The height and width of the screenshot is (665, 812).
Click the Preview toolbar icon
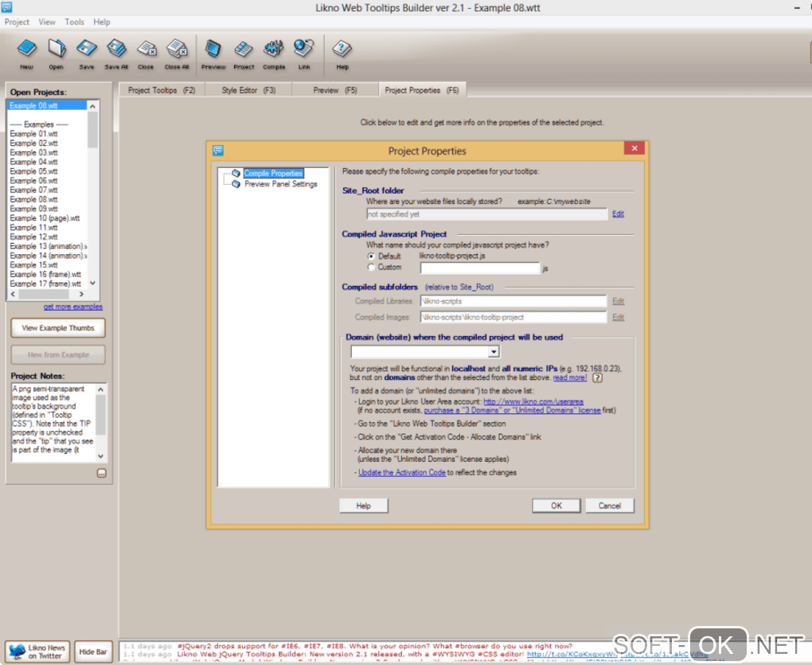click(x=213, y=54)
